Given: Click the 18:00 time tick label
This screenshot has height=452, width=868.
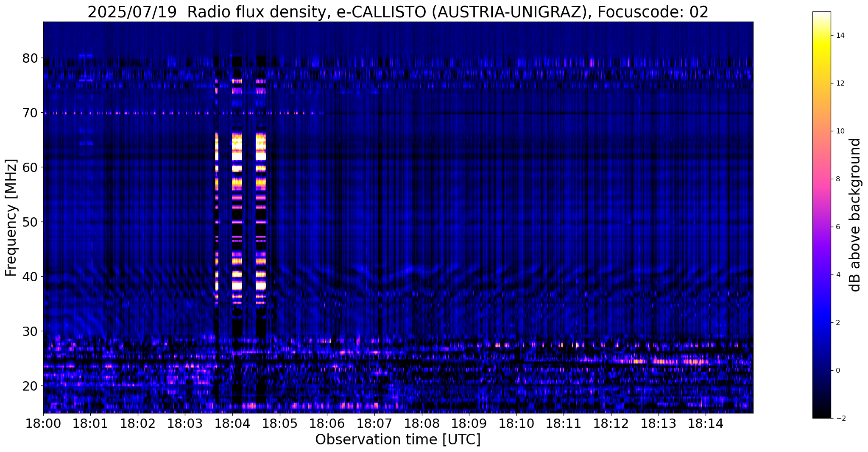Looking at the screenshot, I should pyautogui.click(x=43, y=423).
